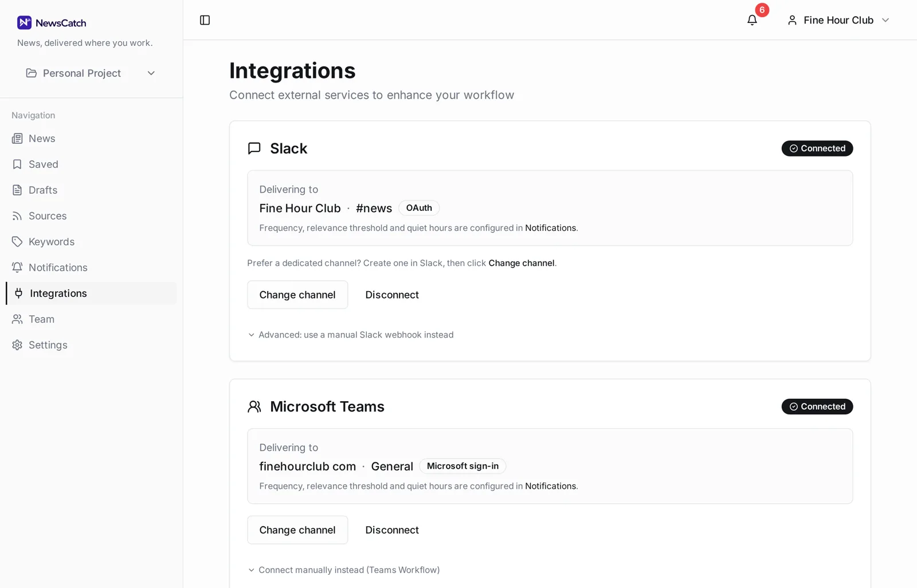Follow the Notifications link in Teams card

[550, 486]
